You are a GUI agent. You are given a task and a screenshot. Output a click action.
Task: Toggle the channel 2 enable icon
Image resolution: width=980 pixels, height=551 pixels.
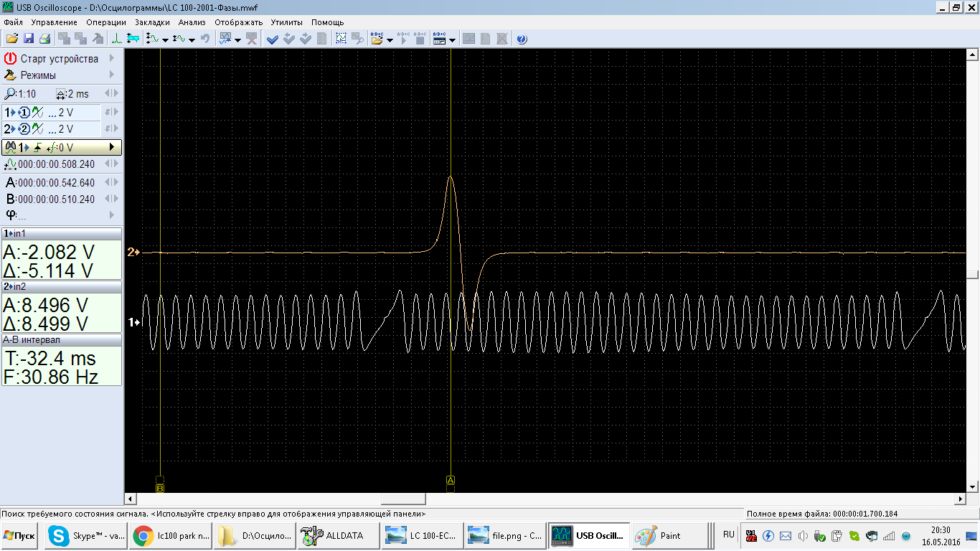pyautogui.click(x=24, y=129)
